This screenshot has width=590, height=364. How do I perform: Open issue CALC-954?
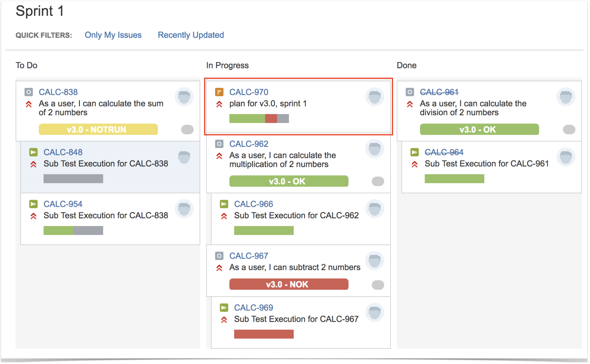pyautogui.click(x=63, y=204)
